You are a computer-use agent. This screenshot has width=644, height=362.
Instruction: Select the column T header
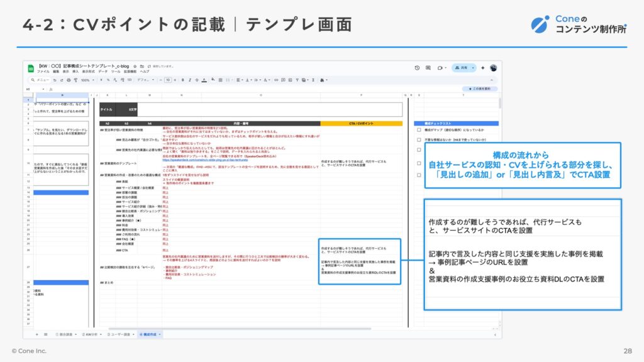pos(464,96)
